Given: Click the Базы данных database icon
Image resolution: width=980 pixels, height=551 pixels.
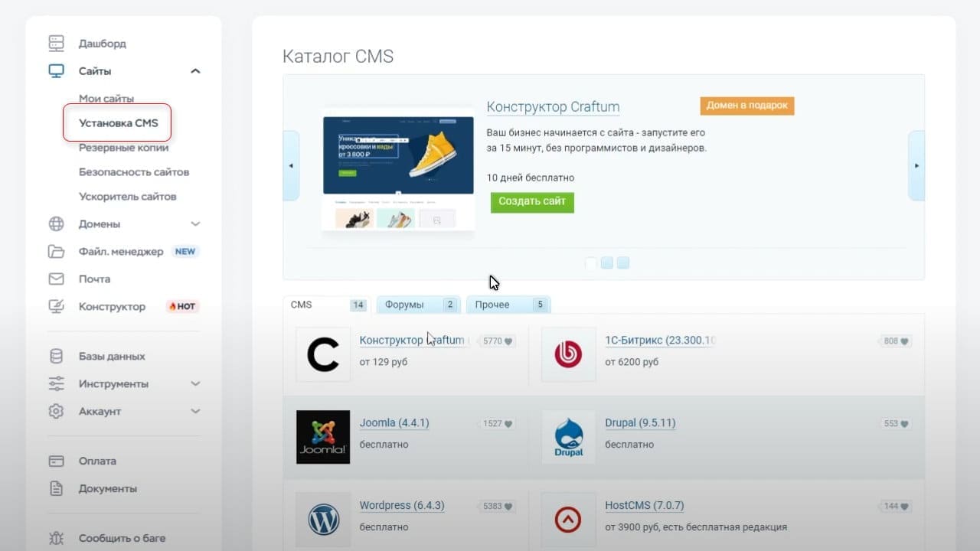Looking at the screenshot, I should [57, 357].
